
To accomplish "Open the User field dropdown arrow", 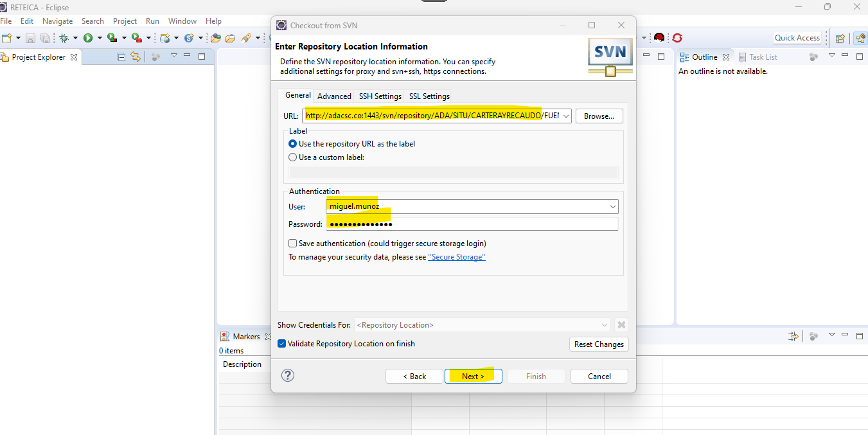I will [612, 207].
